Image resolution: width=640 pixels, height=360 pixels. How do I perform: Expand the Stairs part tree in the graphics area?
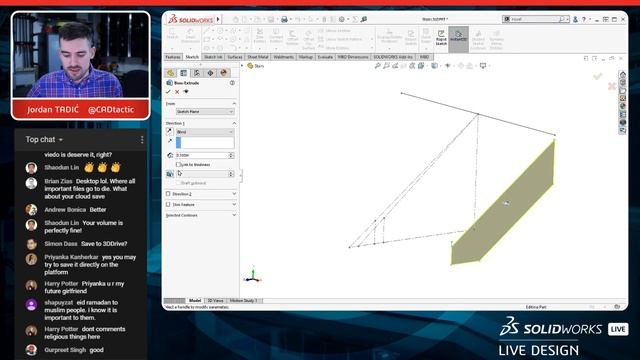[242, 66]
